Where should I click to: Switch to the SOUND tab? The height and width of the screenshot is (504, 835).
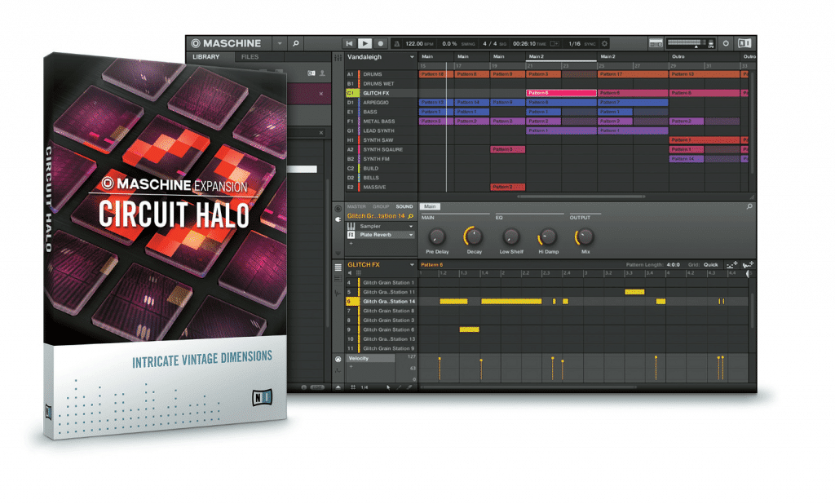[x=404, y=206]
